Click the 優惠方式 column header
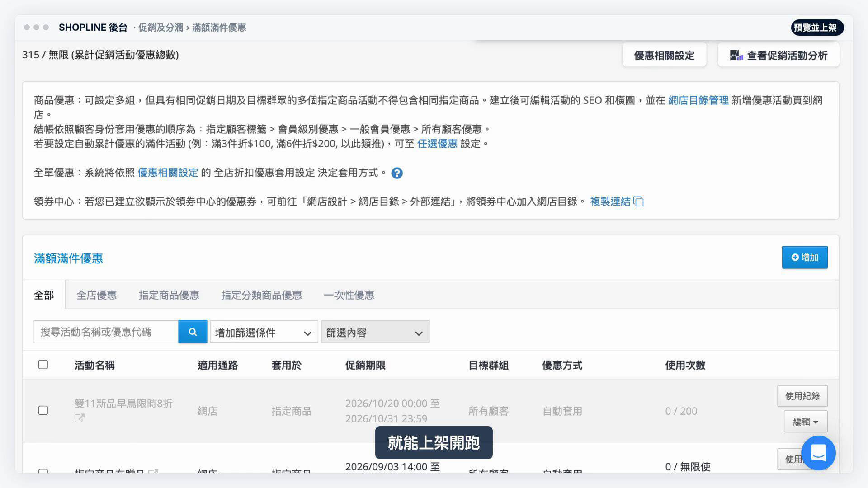Image resolution: width=868 pixels, height=488 pixels. click(562, 365)
